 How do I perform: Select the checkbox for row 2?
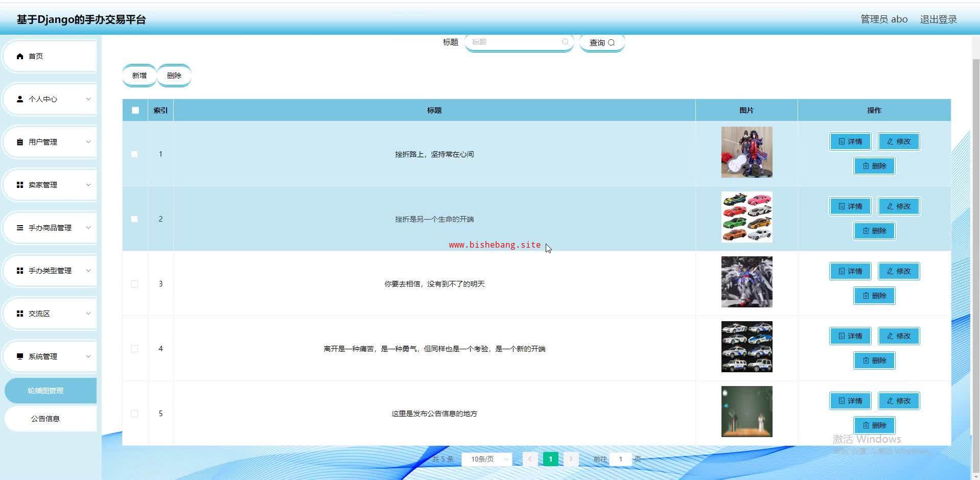coord(134,219)
